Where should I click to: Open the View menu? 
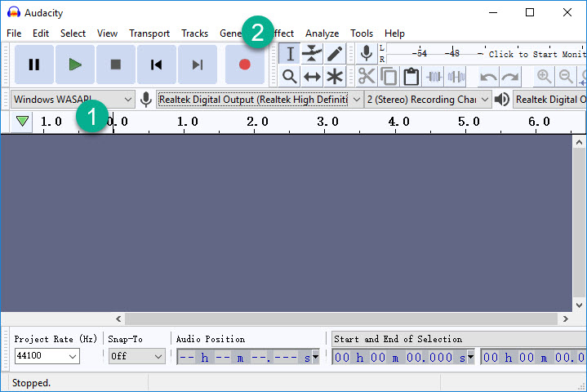point(107,33)
